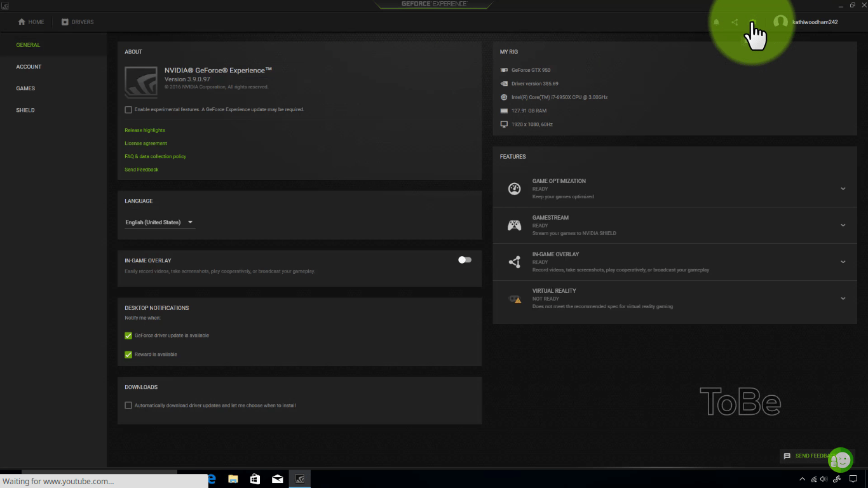Click the Virtual Reality warning headset icon
The height and width of the screenshot is (488, 868).
click(515, 299)
